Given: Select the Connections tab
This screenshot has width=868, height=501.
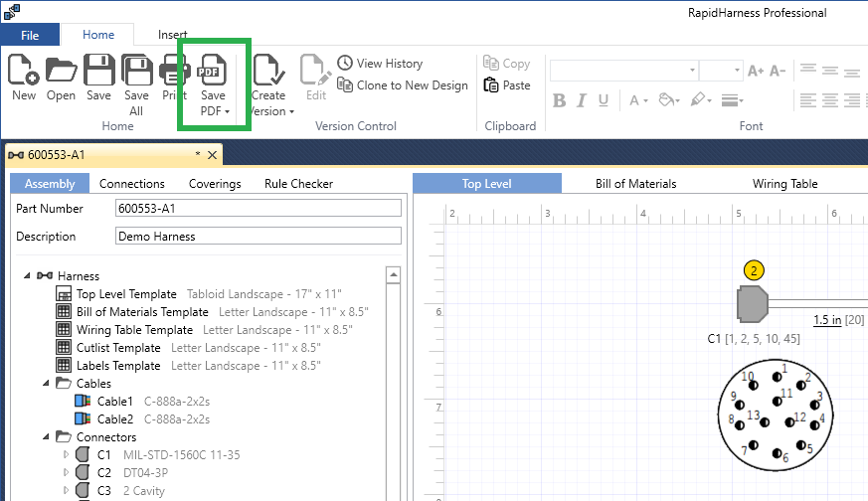Looking at the screenshot, I should (x=132, y=184).
